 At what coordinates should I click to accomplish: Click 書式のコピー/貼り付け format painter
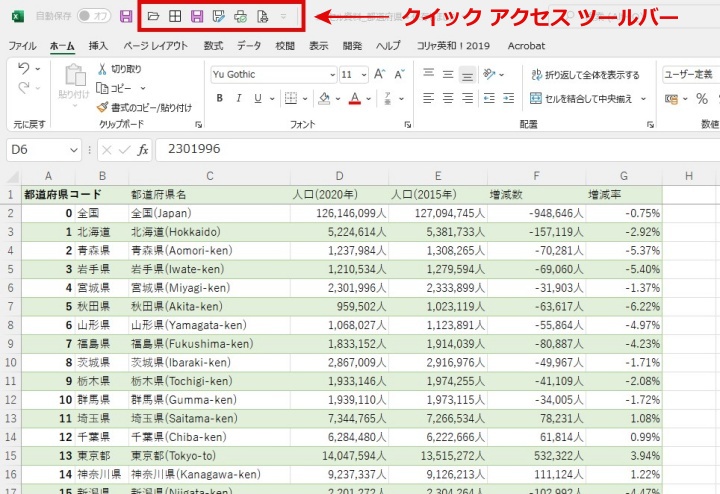coord(144,107)
